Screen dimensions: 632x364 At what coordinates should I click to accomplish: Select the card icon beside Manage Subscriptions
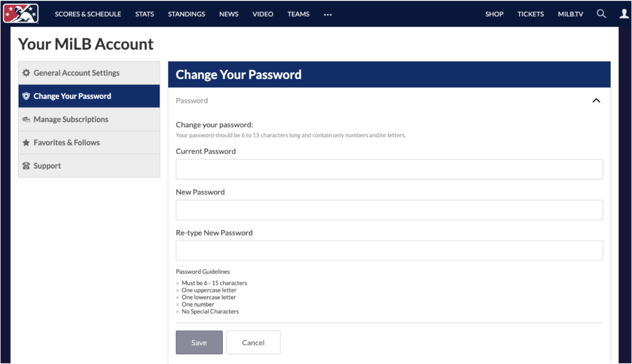tap(26, 119)
